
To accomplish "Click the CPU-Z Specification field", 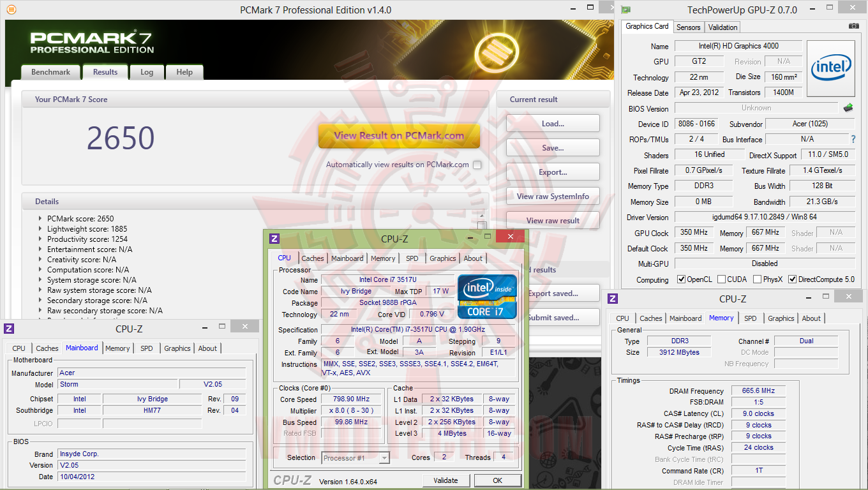I will 419,330.
